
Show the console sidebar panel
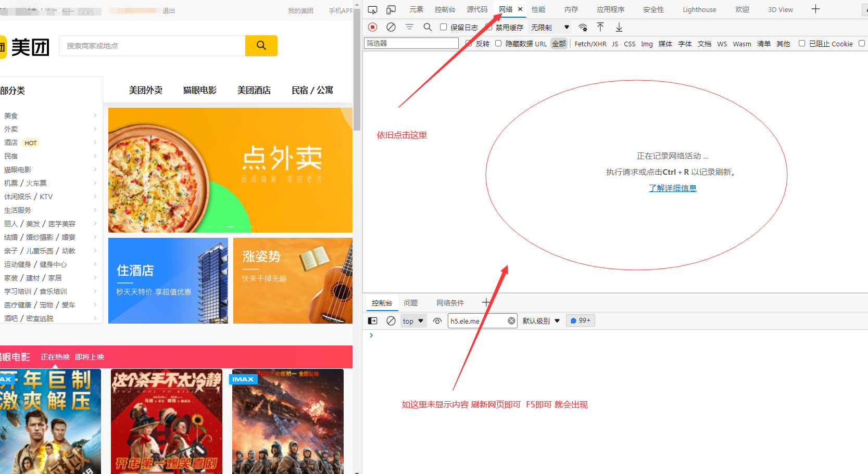coord(372,321)
